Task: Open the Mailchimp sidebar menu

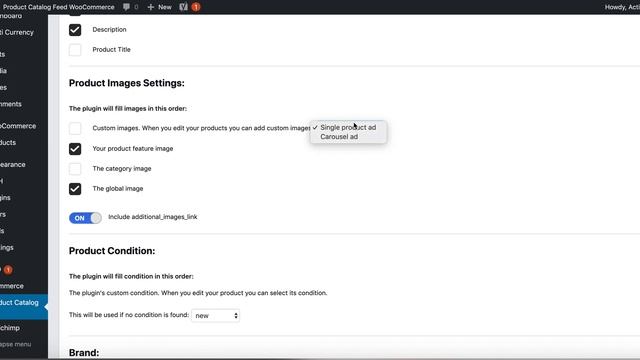Action: click(x=10, y=328)
